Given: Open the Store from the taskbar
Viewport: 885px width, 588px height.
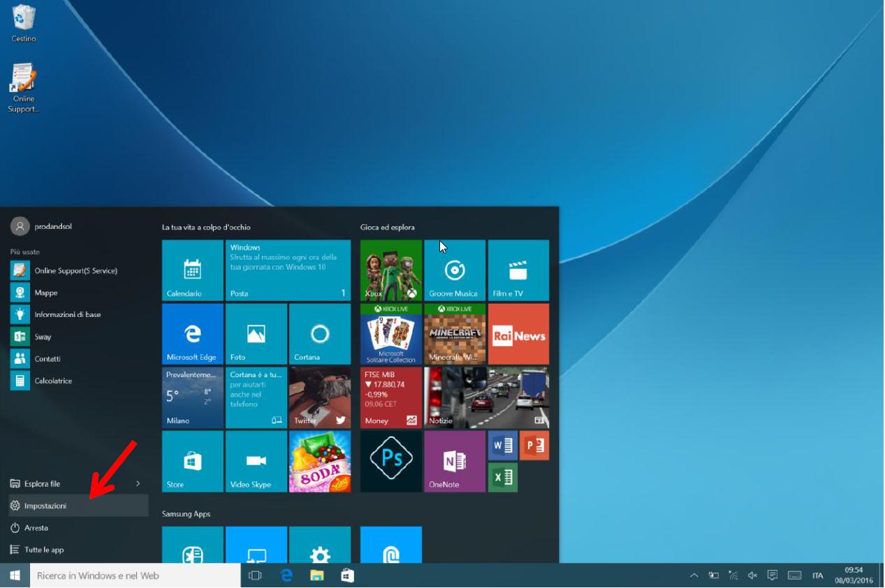Looking at the screenshot, I should pos(347,575).
